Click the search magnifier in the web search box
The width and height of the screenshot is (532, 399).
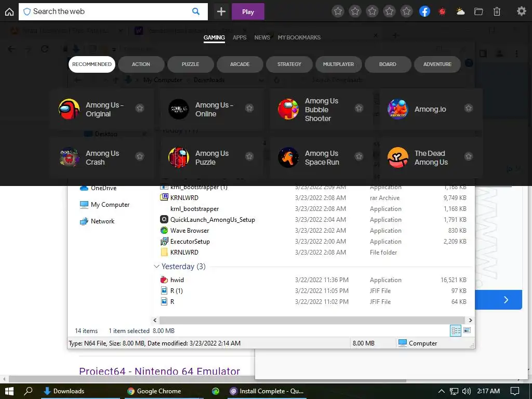(196, 11)
